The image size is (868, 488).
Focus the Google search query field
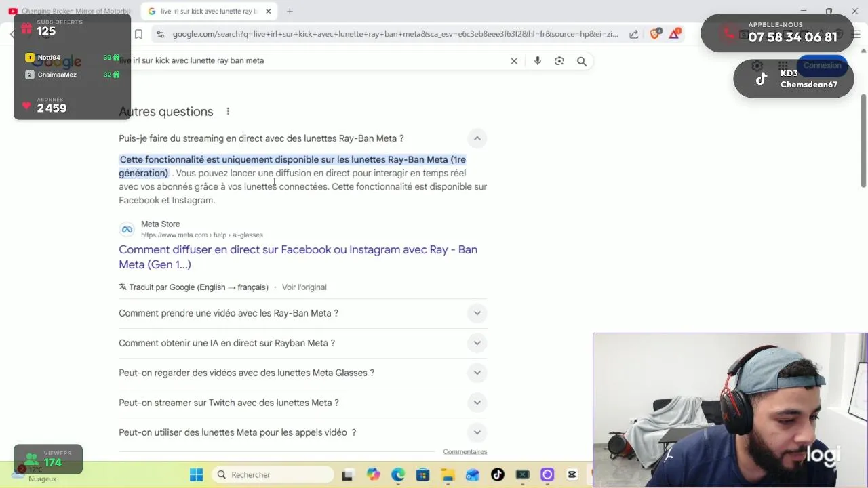coord(312,60)
